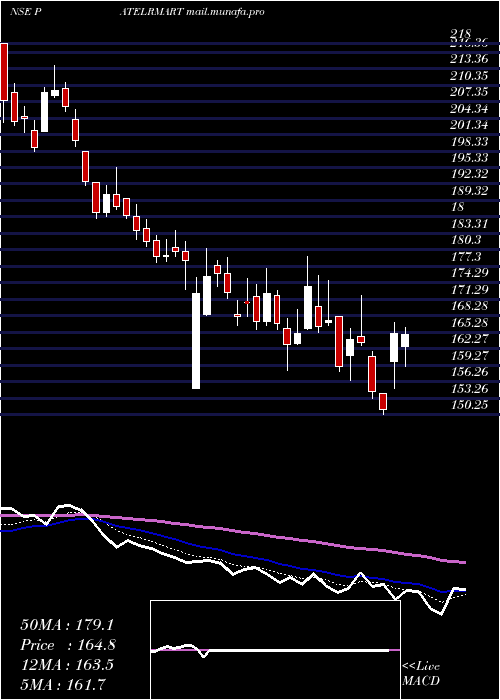Click the Price : 164.8 readout
Viewport: 500px width, 700px height.
pyautogui.click(x=68, y=645)
